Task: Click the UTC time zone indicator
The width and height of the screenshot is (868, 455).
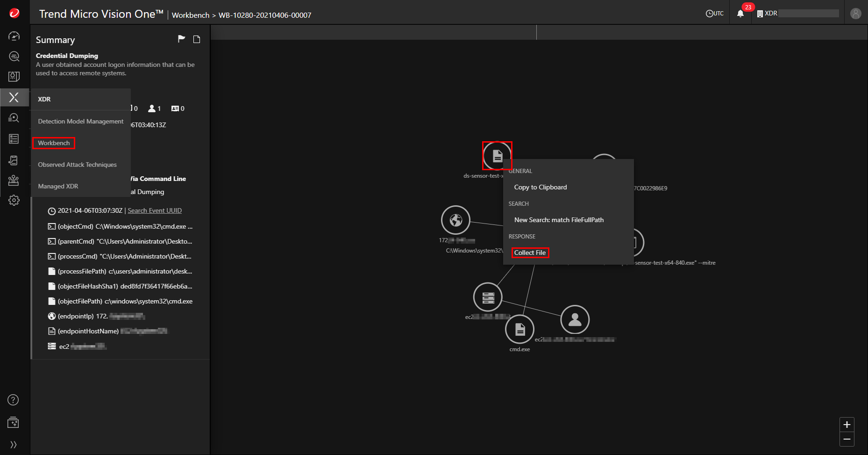Action: [x=714, y=14]
